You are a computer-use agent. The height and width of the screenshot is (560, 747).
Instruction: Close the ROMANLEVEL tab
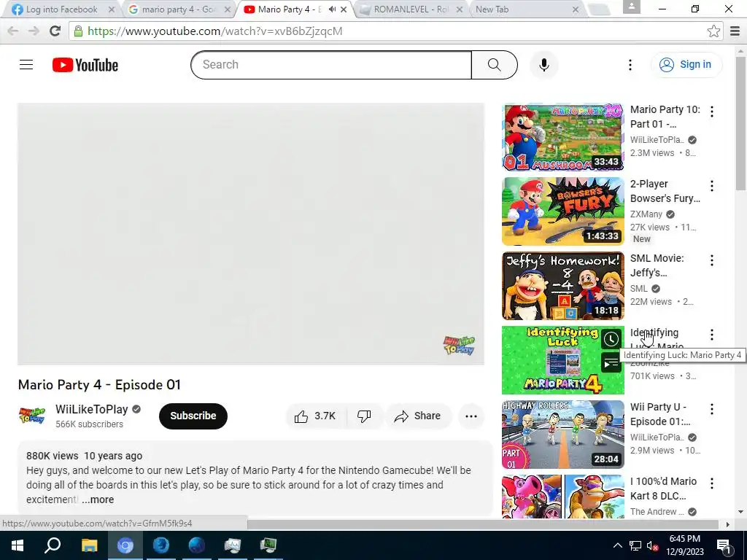click(460, 9)
